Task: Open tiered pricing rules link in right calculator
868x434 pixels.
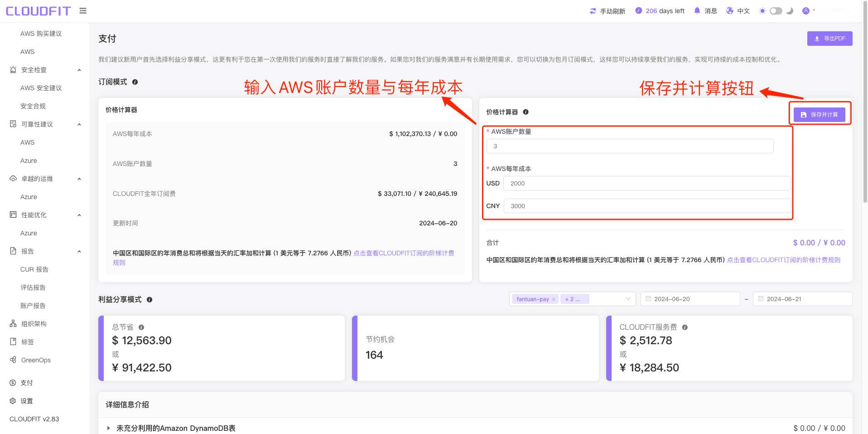Action: [x=783, y=260]
